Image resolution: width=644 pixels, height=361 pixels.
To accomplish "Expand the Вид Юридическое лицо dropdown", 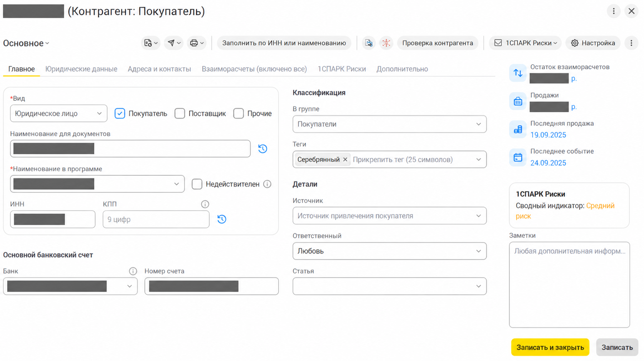I will click(58, 113).
